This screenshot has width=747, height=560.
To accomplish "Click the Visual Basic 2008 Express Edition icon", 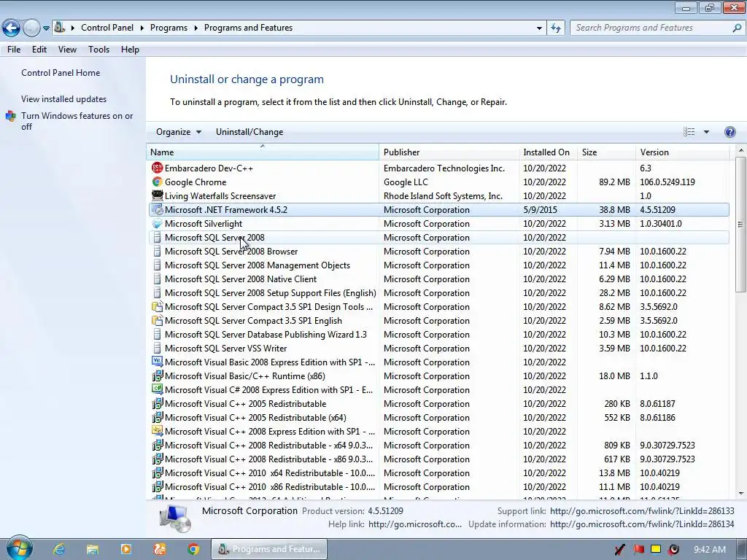I will (157, 362).
